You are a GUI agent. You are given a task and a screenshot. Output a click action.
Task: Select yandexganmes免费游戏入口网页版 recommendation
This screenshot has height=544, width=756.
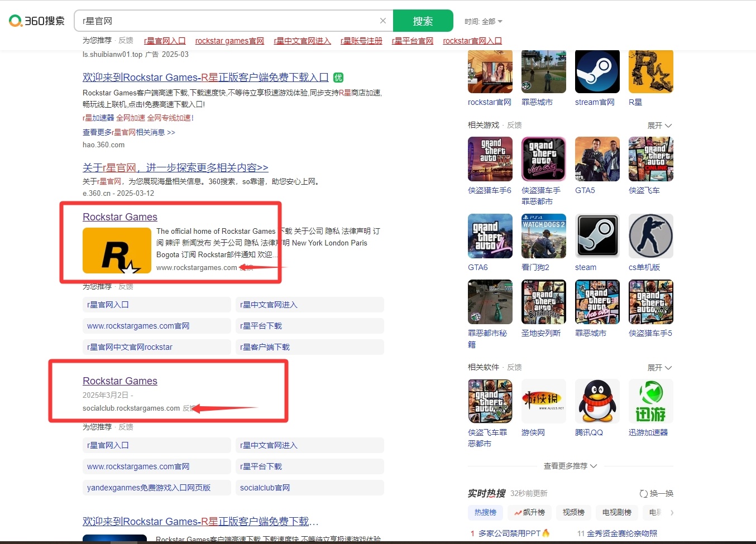click(x=156, y=488)
